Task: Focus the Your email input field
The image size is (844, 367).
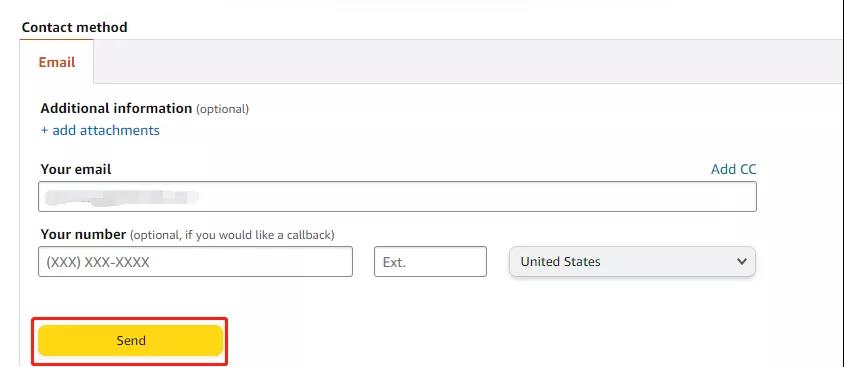Action: point(397,196)
